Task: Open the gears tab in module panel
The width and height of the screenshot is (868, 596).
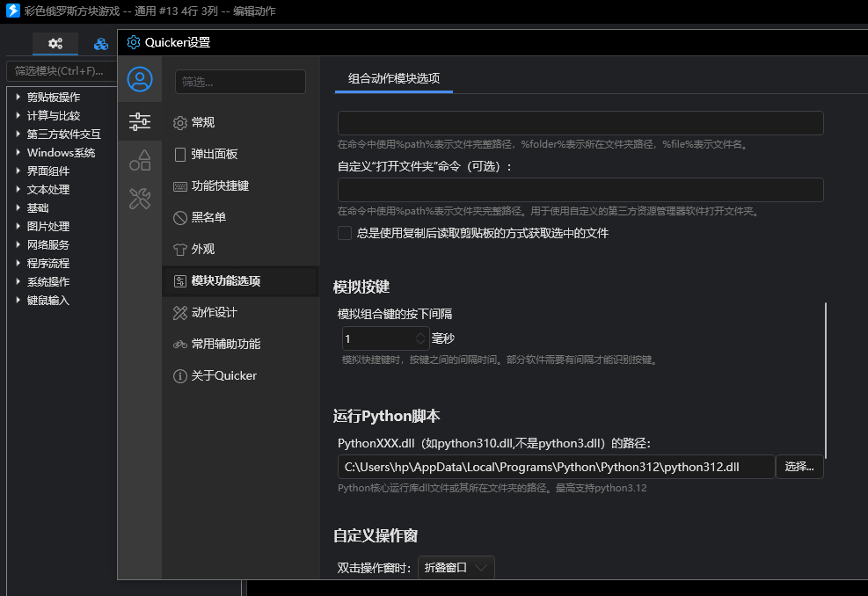Action: (55, 43)
